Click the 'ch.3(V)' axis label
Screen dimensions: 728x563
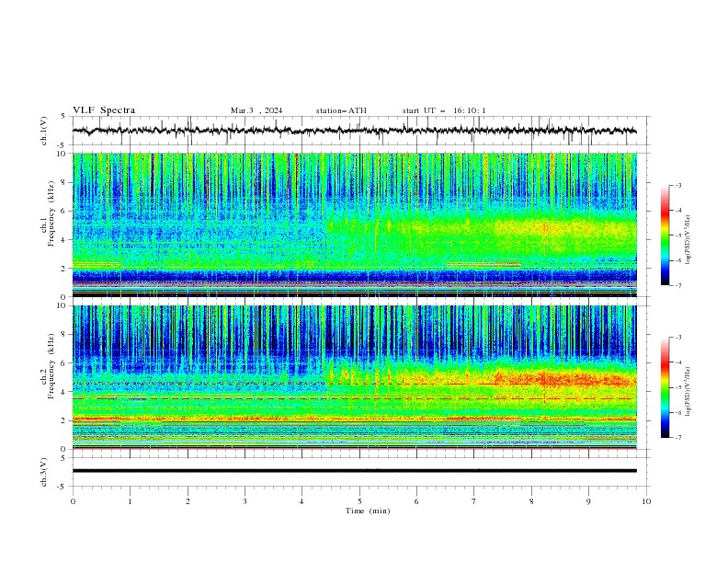44,472
